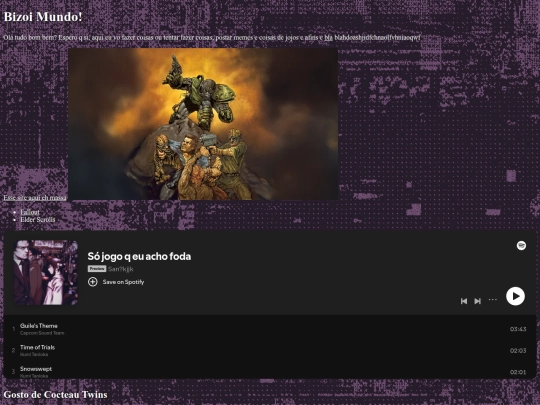Click the Bizoi Mundo! heading
This screenshot has height=405, width=540.
point(43,17)
